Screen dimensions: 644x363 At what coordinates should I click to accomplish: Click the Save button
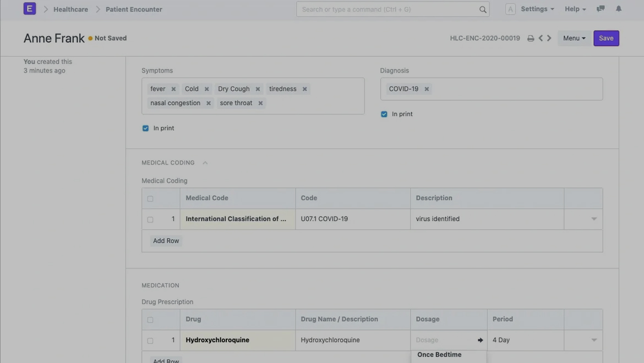click(606, 38)
